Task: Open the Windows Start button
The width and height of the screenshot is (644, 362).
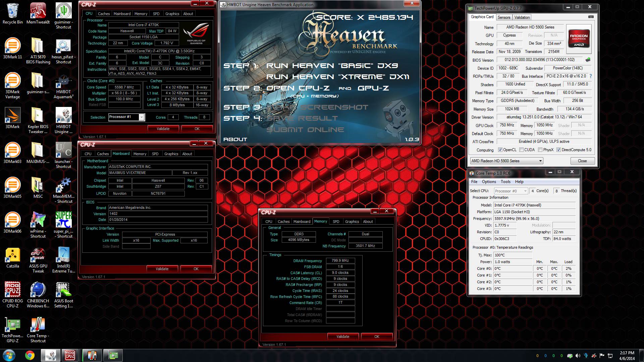Action: click(9, 355)
